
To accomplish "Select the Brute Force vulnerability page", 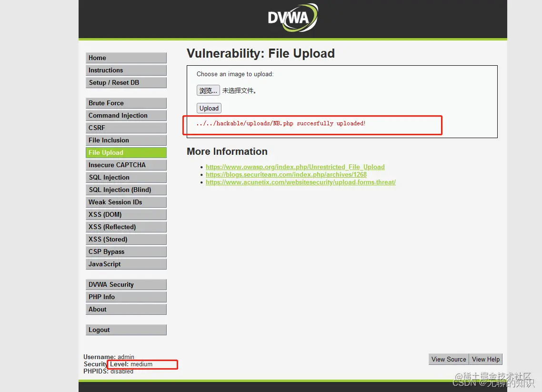I will tap(126, 103).
